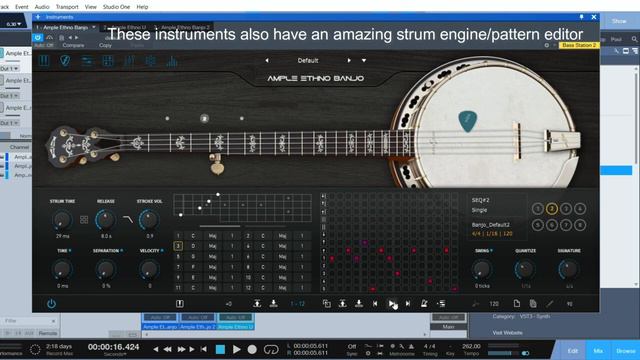Click the Bass Station 2 yellow label
This screenshot has height=360, width=640.
[579, 45]
